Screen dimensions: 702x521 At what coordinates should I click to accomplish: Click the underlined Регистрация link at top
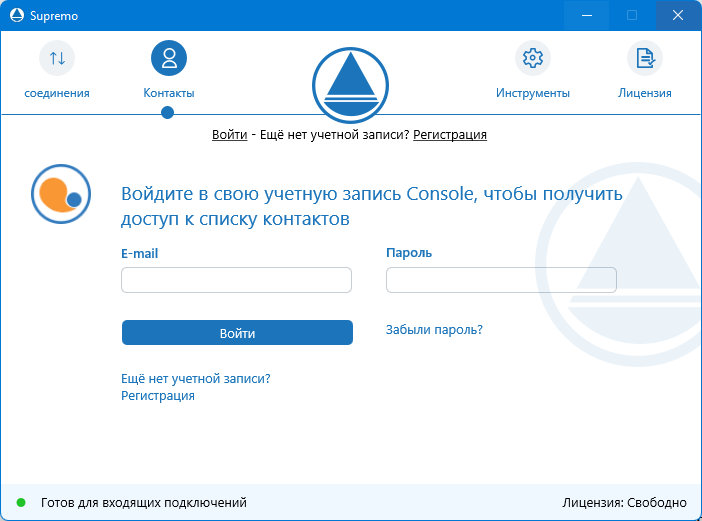point(450,135)
